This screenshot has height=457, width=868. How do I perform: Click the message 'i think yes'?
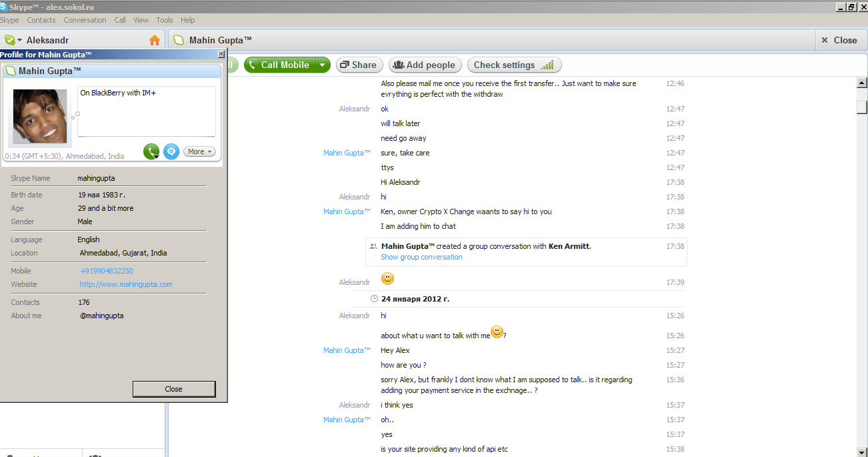[x=397, y=405]
